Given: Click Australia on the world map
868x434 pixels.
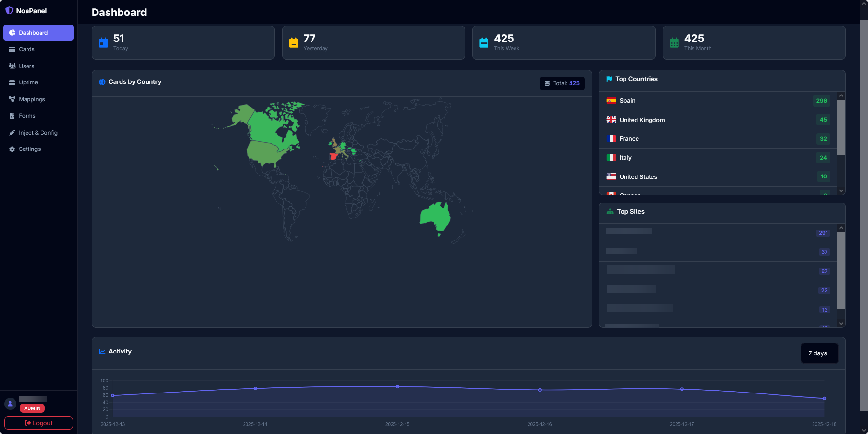Looking at the screenshot, I should [x=436, y=216].
